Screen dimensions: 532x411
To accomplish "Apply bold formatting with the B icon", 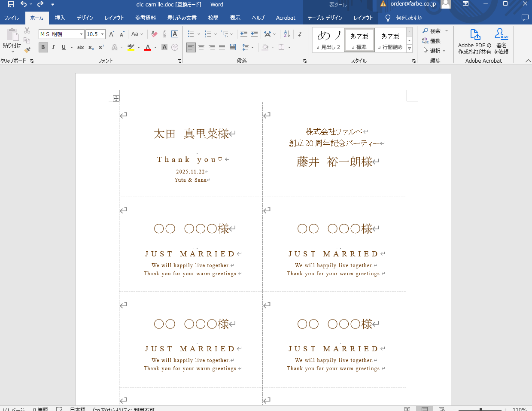I will (43, 47).
